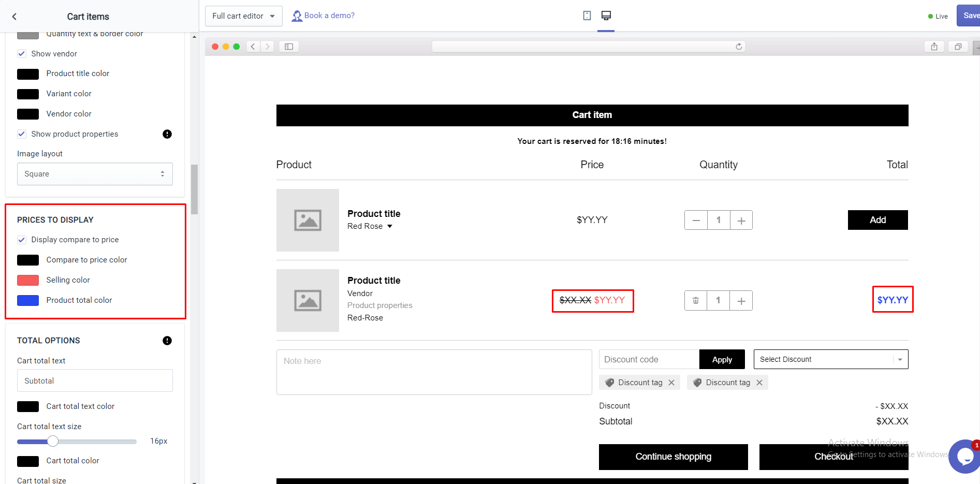
Task: Switch to desktop preview icon
Action: pos(606,16)
